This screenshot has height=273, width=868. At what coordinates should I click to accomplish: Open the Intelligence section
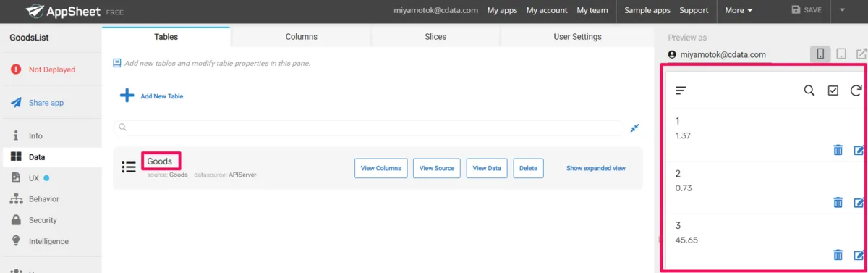click(48, 241)
